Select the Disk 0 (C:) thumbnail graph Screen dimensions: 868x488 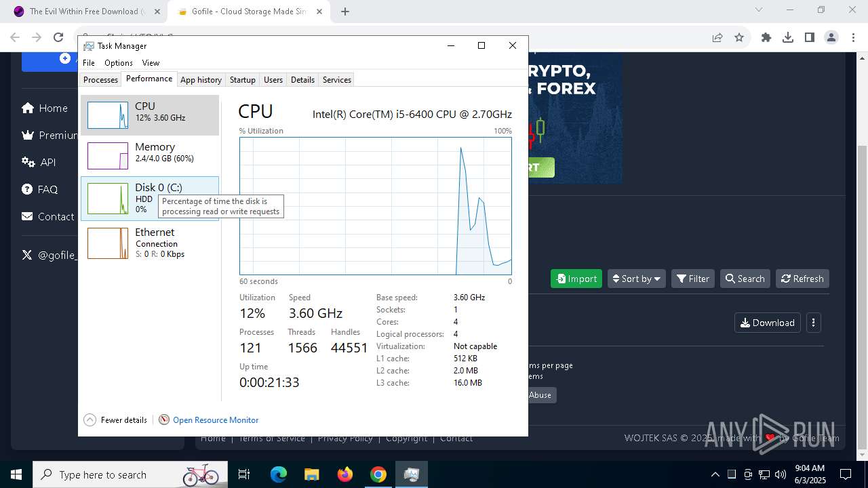(108, 199)
